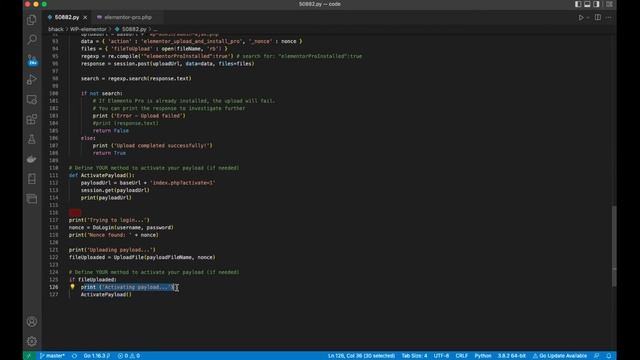640x360 pixels.
Task: Click the 'if fileUploaded:' line
Action: point(93,280)
